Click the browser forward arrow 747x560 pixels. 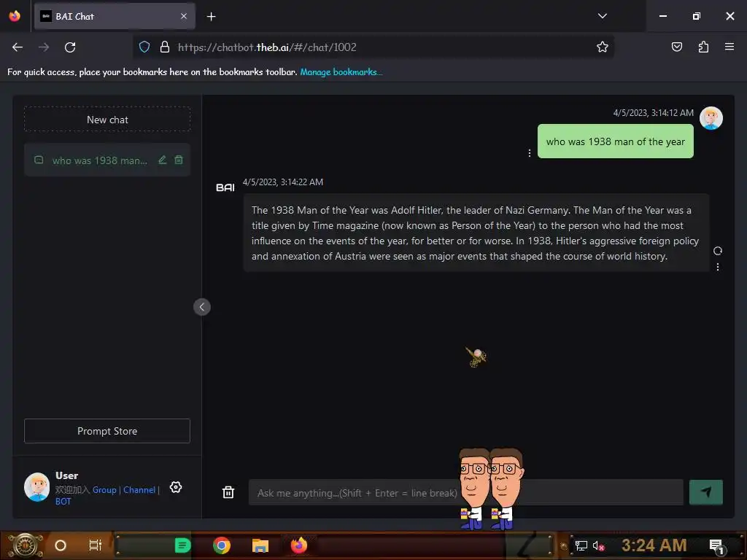tap(44, 47)
